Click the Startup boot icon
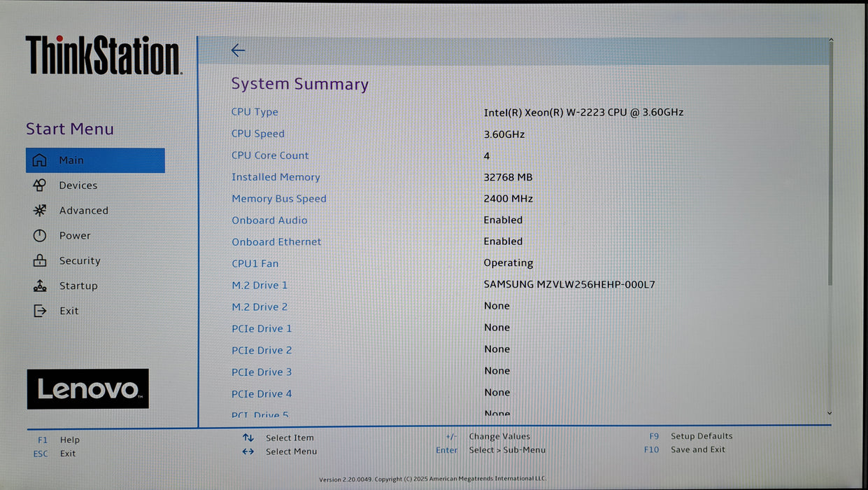Screen dimensions: 868x490 pos(40,286)
